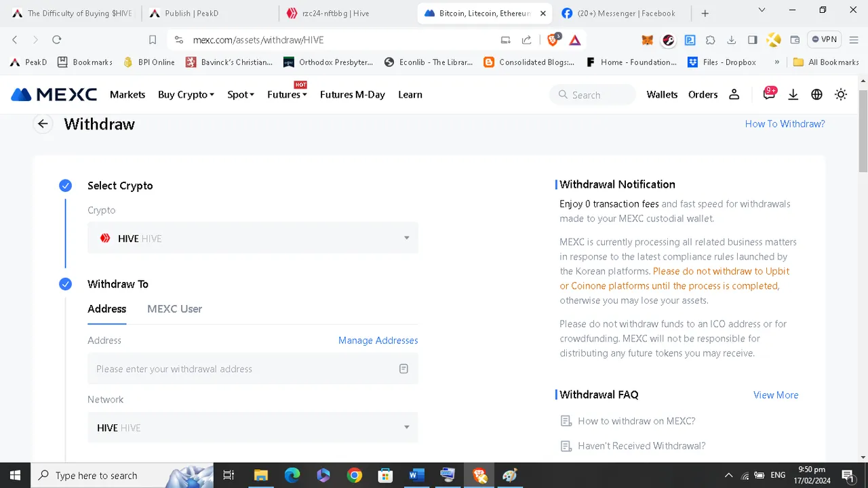868x488 pixels.
Task: Click the VPN button
Action: (824, 39)
